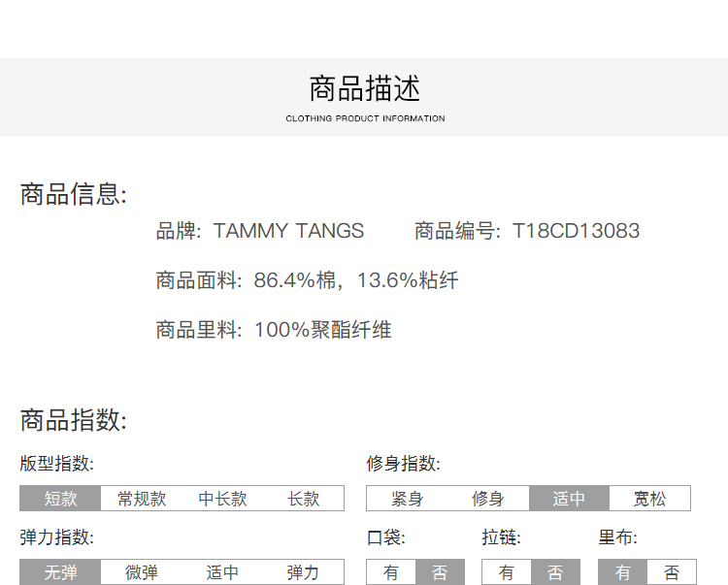Set 口袋 to 有

tap(390, 572)
